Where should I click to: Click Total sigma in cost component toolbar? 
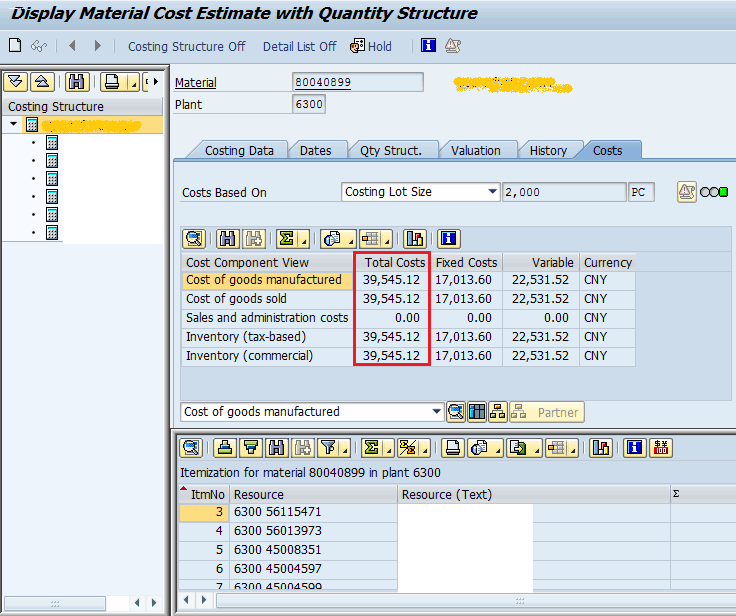tap(286, 239)
